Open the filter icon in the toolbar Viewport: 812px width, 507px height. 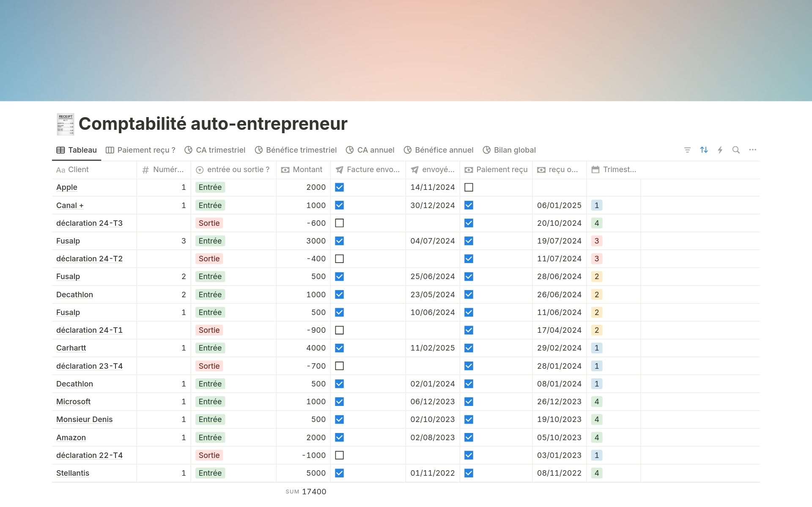[x=687, y=150]
